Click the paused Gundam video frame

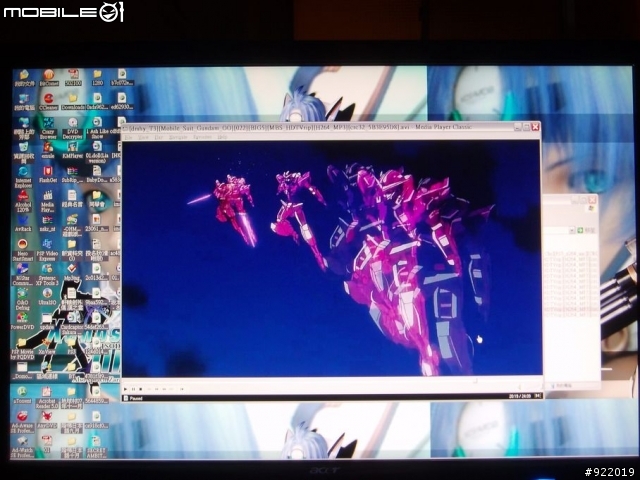pyautogui.click(x=332, y=258)
